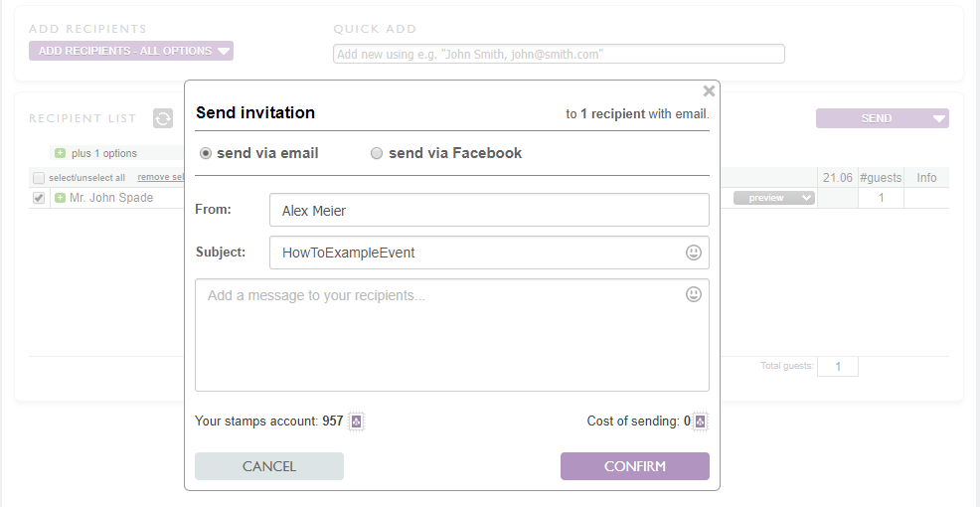The image size is (980, 507).
Task: Click in the From name field
Action: (489, 210)
